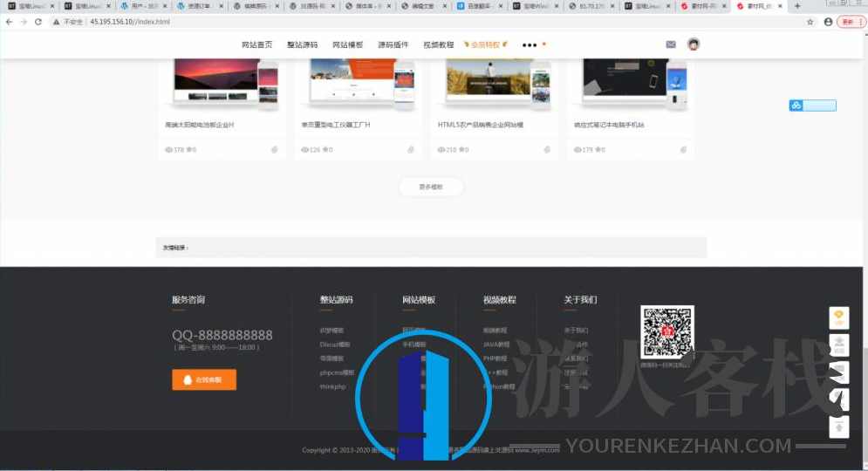Open the JAVA tutorial footer link
The height and width of the screenshot is (471, 868).
coord(496,345)
